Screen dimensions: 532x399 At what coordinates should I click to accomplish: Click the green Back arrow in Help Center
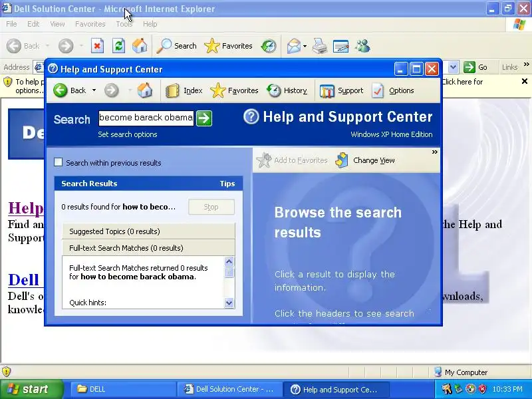point(61,90)
